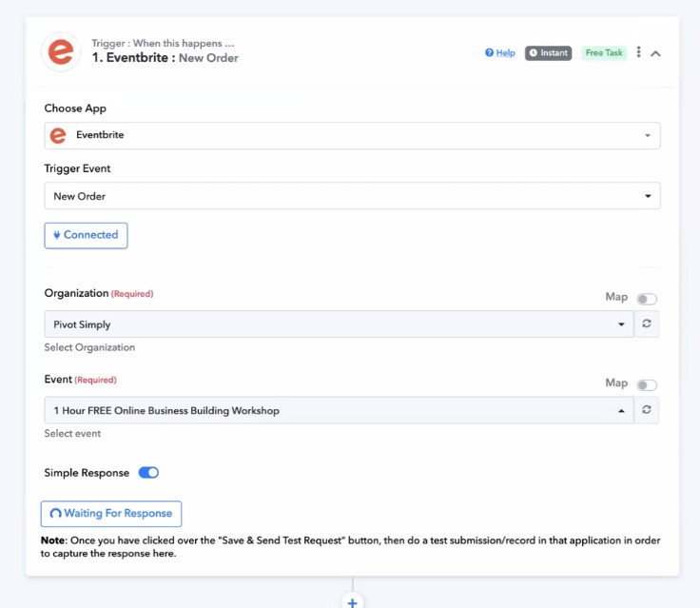
Task: Open the Organization dropdown showing Pivot Simply
Action: coord(339,324)
